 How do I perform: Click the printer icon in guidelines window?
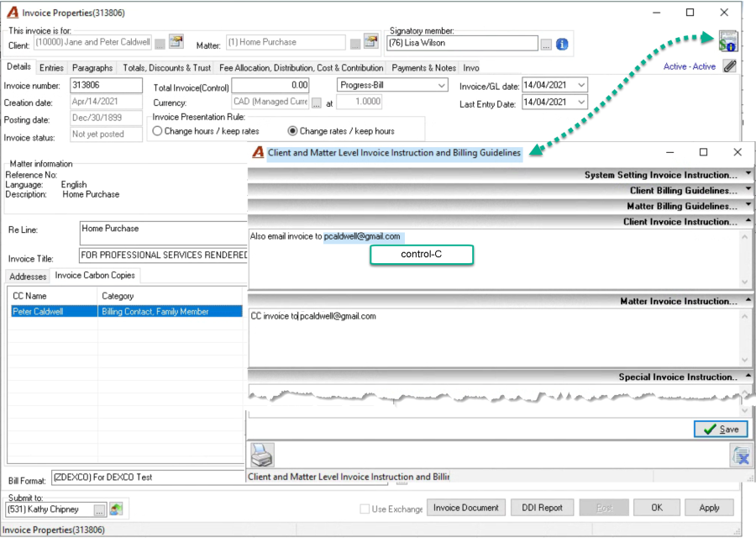[262, 455]
